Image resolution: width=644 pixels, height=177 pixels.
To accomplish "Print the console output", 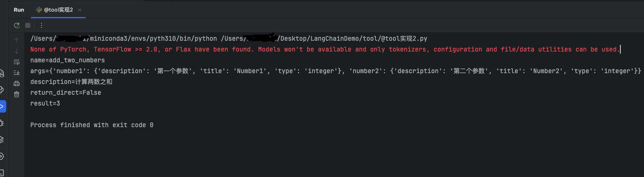I will pos(17,84).
